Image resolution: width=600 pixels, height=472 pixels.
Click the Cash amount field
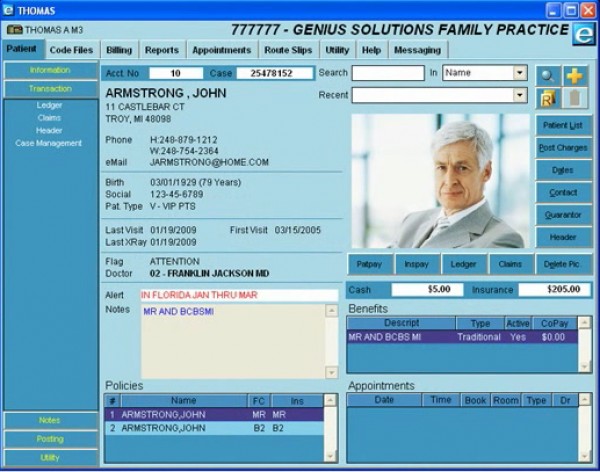click(427, 289)
